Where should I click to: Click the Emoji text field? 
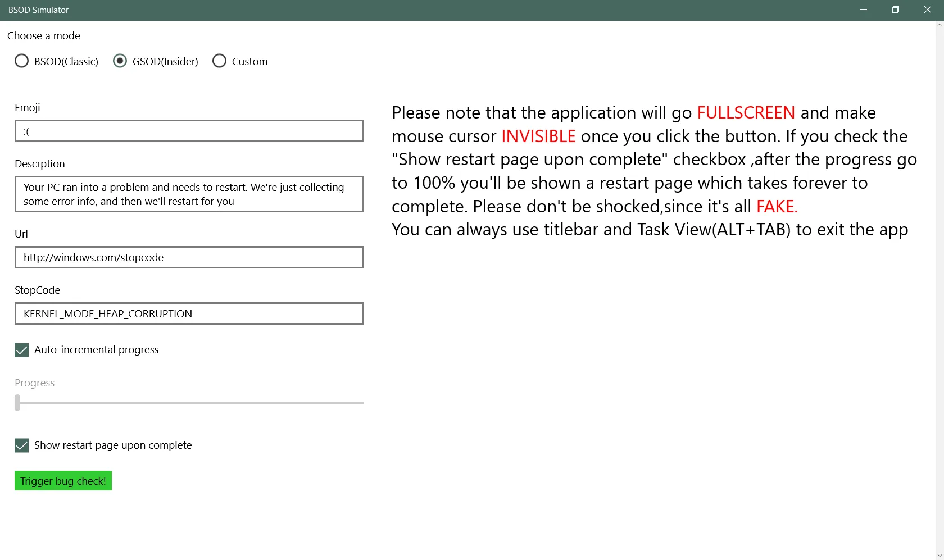(x=189, y=131)
